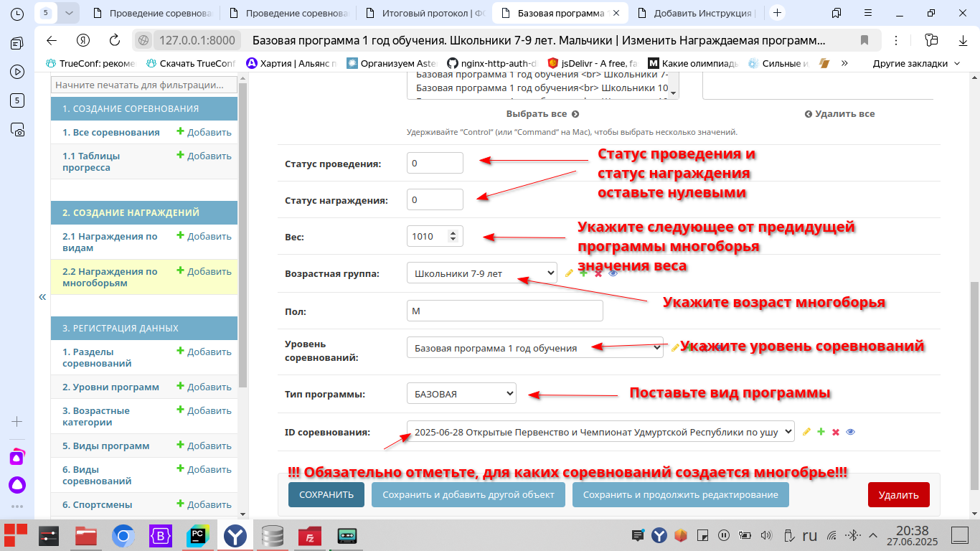
Task: Click red delete cross beside ID соревнования
Action: coord(836,432)
